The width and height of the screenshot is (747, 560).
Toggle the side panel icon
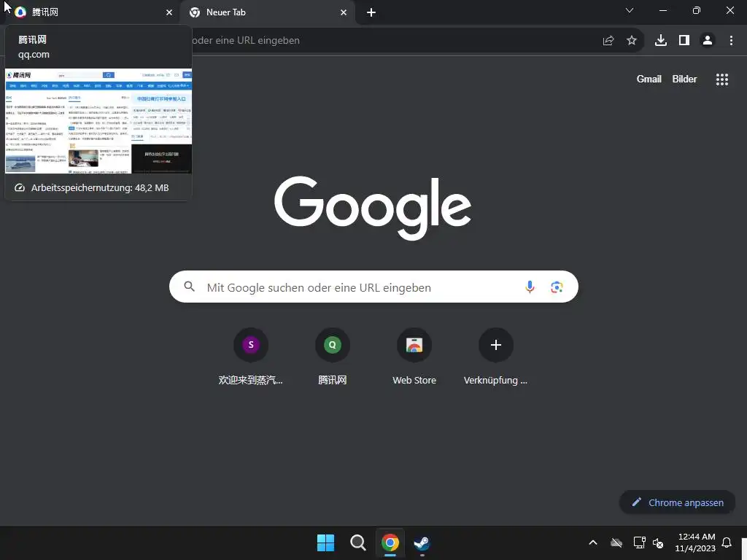click(684, 41)
